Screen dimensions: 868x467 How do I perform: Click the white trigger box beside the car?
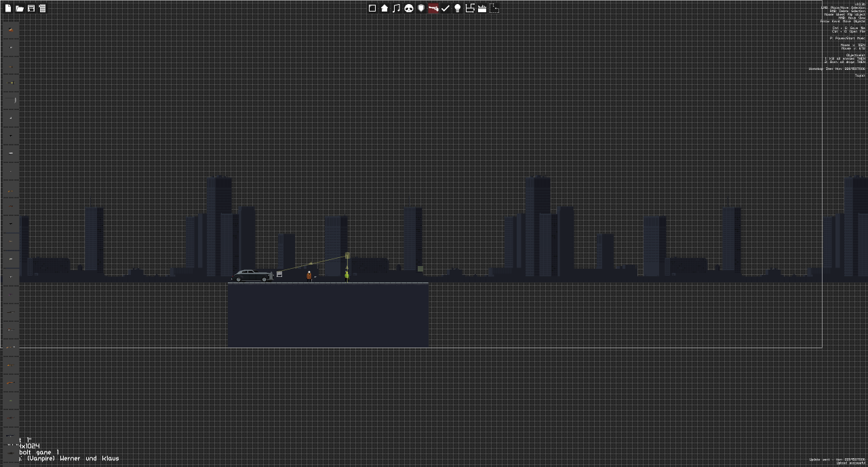279,274
